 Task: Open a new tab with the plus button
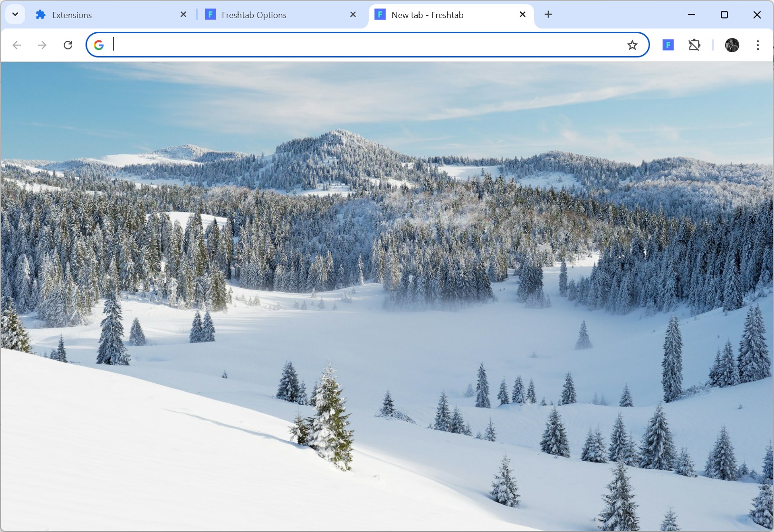coord(548,15)
